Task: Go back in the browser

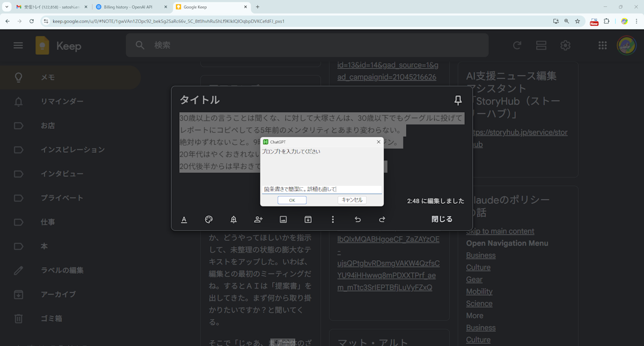Action: [x=7, y=21]
